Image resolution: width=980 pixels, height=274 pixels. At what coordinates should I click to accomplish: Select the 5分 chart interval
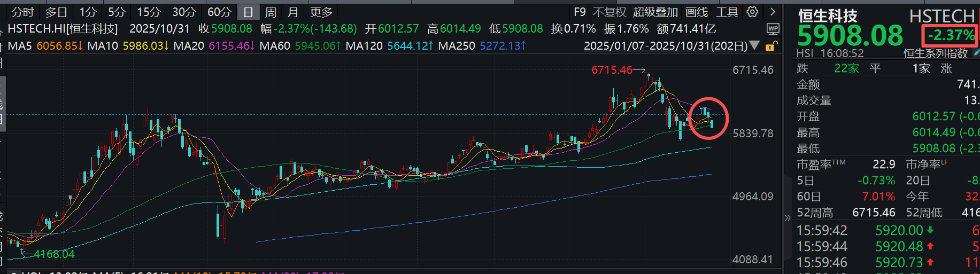[117, 12]
